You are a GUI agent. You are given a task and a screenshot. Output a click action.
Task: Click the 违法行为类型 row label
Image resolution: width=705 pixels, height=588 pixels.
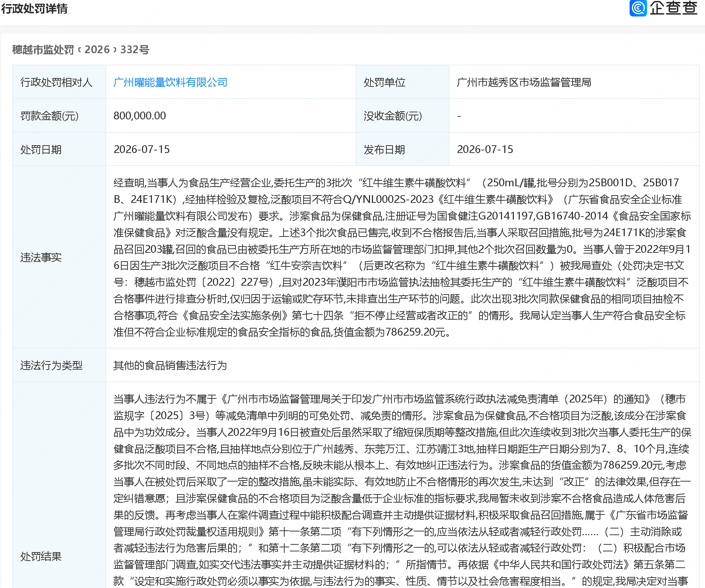click(x=51, y=365)
